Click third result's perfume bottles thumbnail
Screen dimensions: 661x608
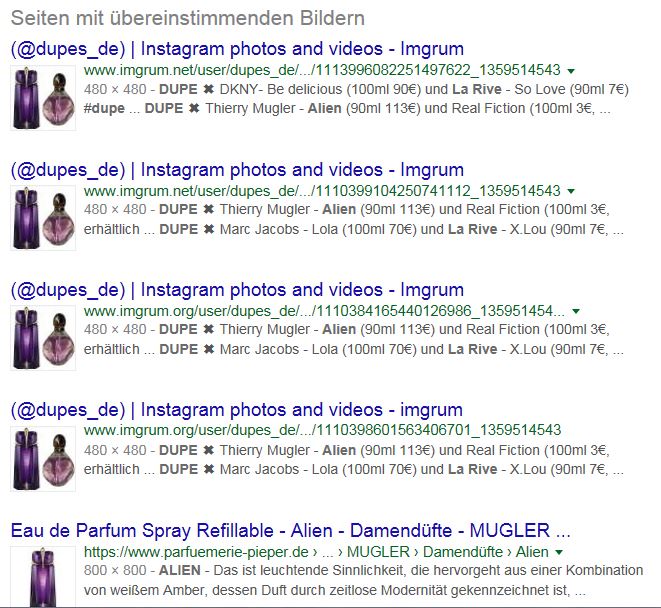coord(43,338)
